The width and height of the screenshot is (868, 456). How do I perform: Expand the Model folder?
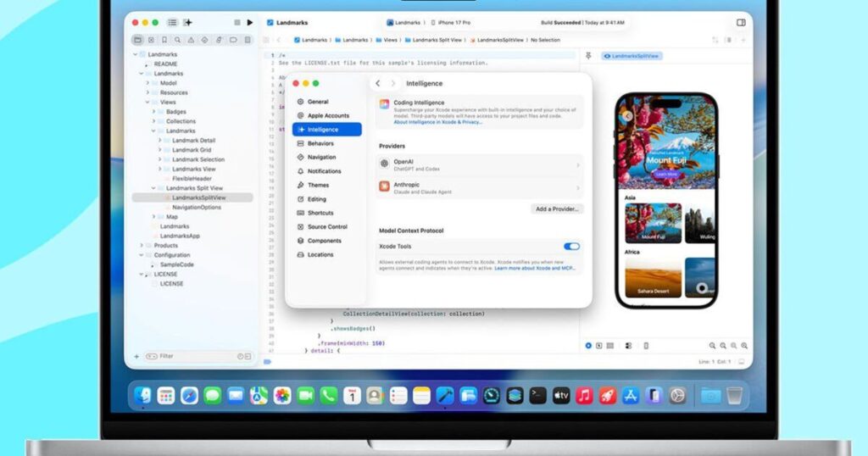147,83
